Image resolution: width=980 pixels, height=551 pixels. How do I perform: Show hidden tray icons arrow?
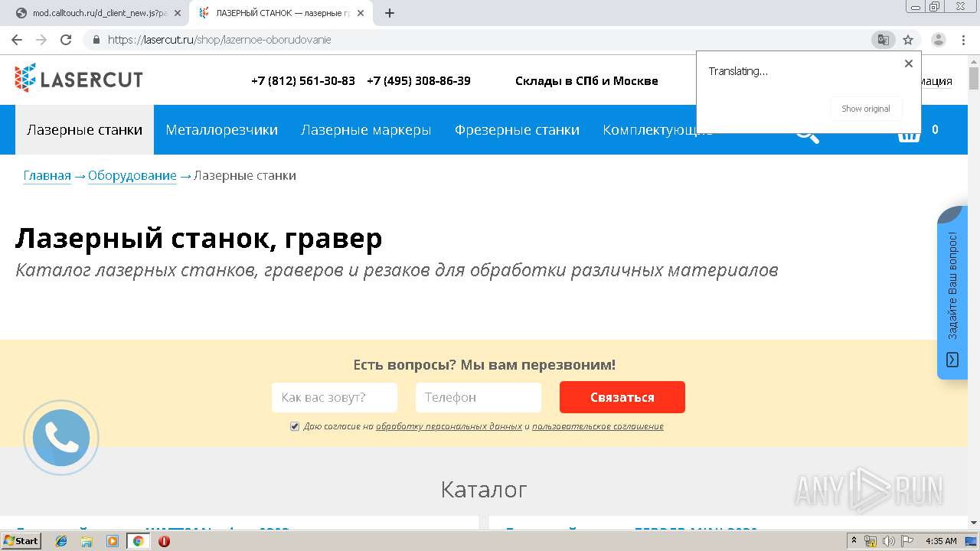854,541
